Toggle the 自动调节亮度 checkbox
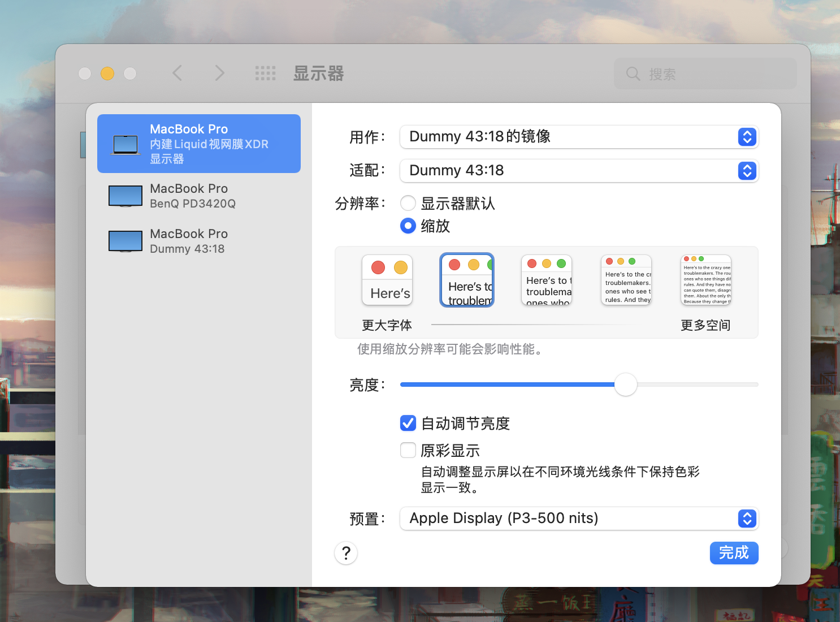Viewport: 840px width, 622px height. tap(408, 423)
